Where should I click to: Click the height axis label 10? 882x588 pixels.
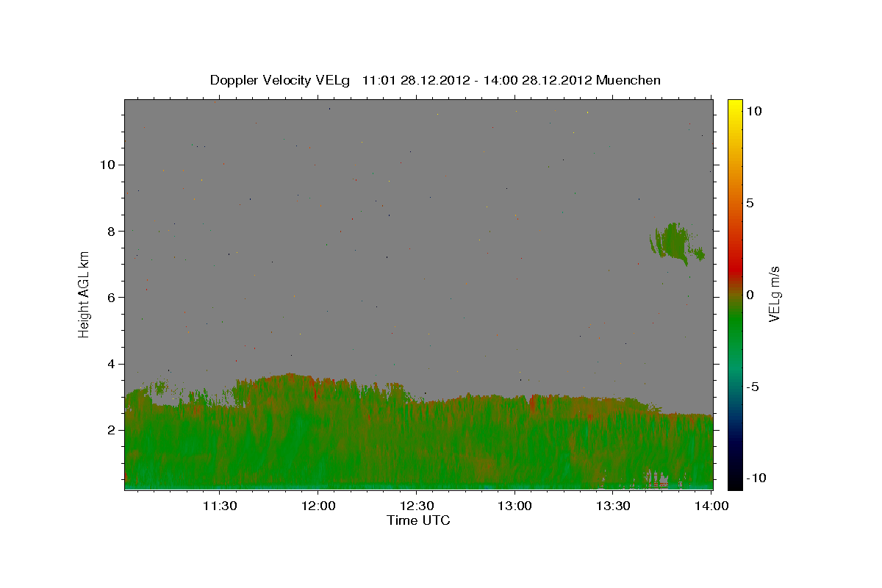tap(107, 165)
